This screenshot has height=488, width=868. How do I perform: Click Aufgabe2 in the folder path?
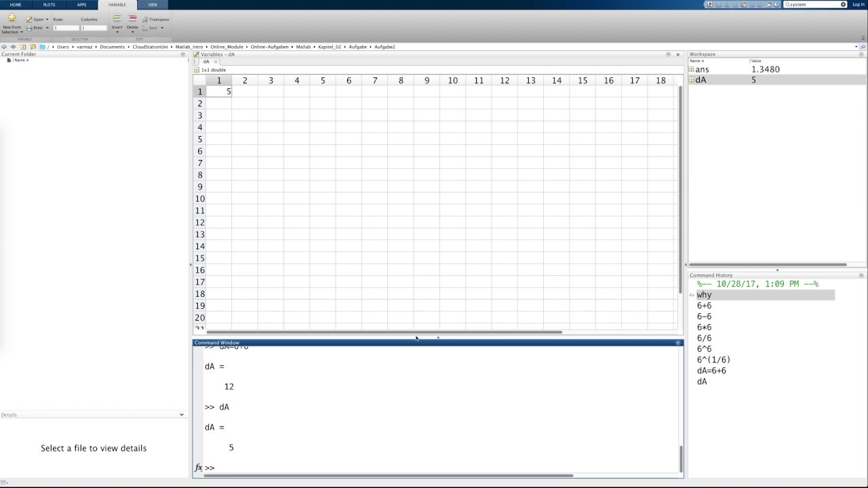pyautogui.click(x=384, y=47)
